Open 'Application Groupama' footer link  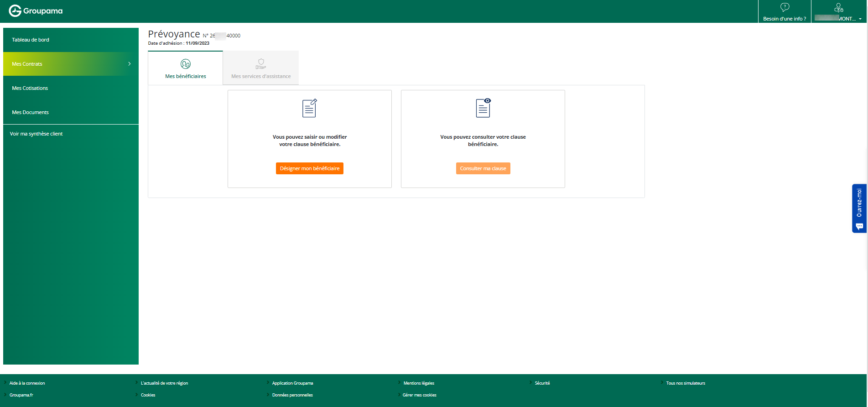tap(293, 383)
